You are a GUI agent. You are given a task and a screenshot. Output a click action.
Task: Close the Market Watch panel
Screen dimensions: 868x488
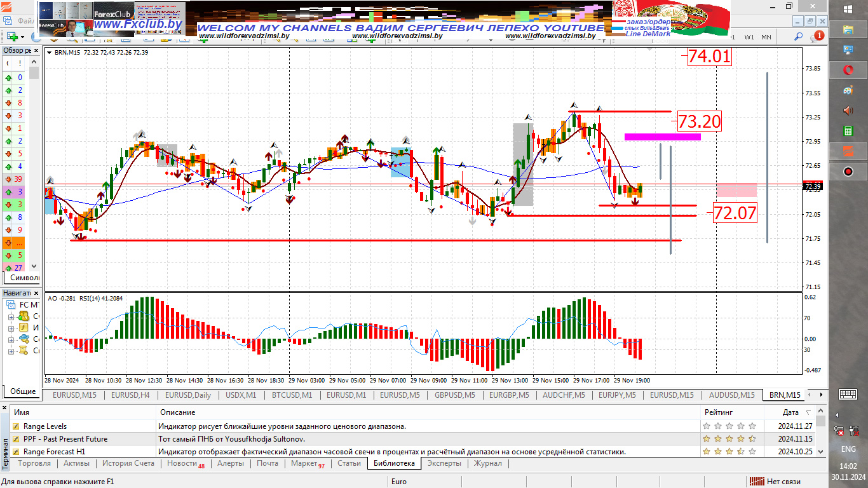(36, 50)
